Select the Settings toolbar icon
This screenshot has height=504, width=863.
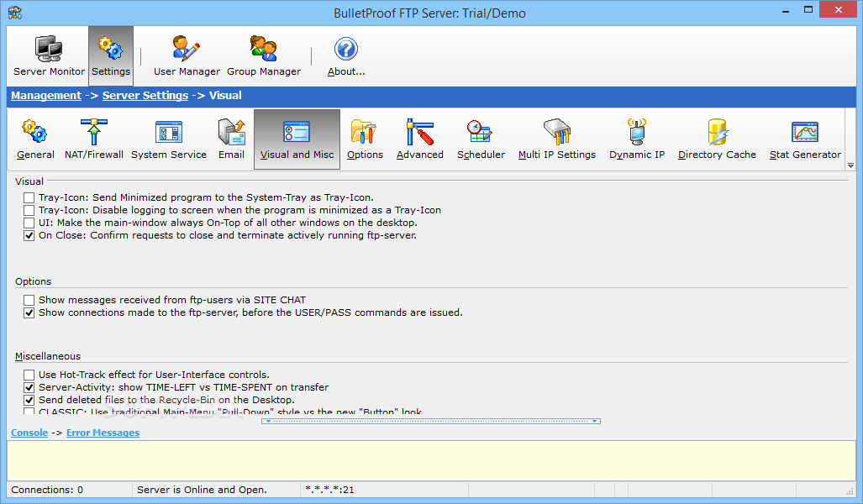(x=111, y=55)
